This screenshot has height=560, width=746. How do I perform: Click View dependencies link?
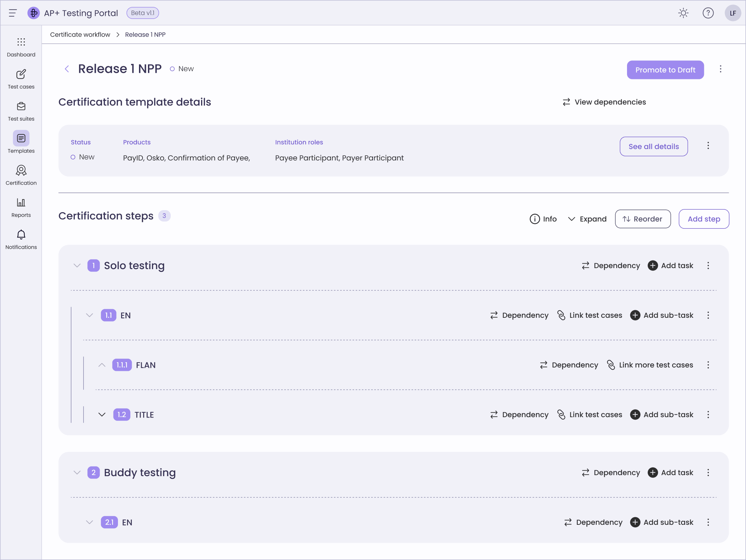[x=604, y=102]
